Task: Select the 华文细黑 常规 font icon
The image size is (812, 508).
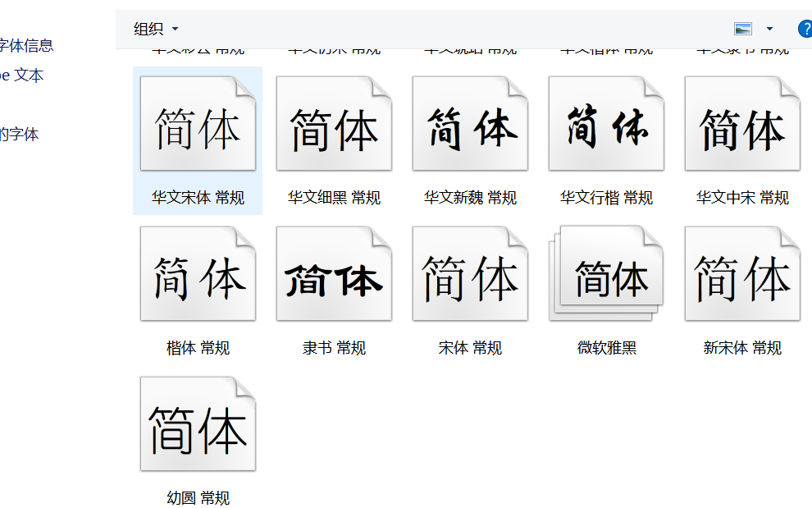Action: point(334,123)
